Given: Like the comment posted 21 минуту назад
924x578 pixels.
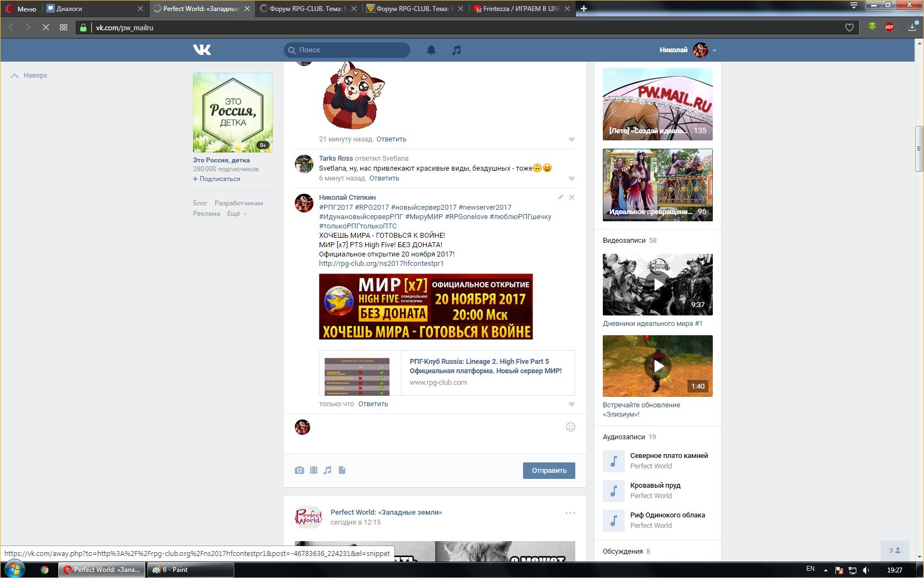Looking at the screenshot, I should pos(571,139).
